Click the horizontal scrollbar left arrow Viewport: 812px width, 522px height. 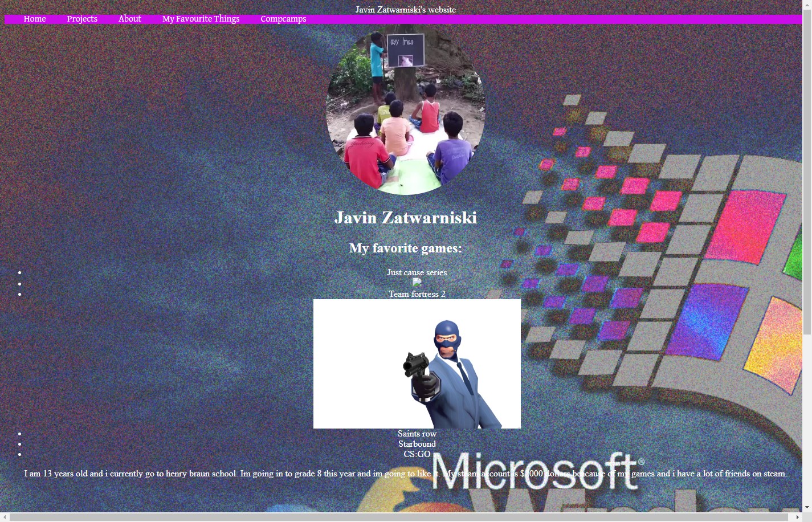(x=5, y=517)
